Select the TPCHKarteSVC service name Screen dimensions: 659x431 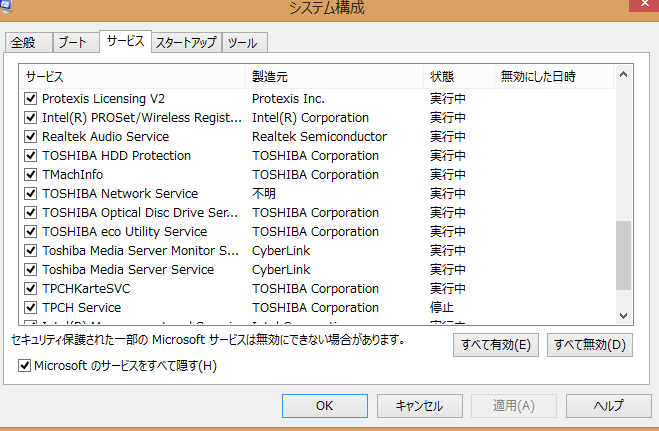click(86, 289)
